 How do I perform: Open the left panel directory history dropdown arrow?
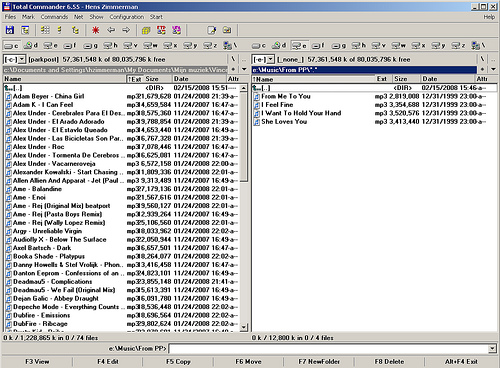coord(244,69)
